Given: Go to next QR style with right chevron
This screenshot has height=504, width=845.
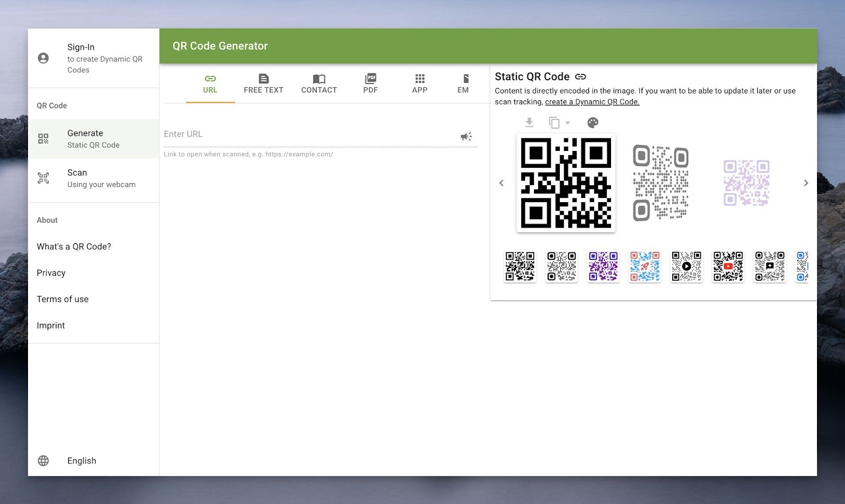Looking at the screenshot, I should coord(806,183).
